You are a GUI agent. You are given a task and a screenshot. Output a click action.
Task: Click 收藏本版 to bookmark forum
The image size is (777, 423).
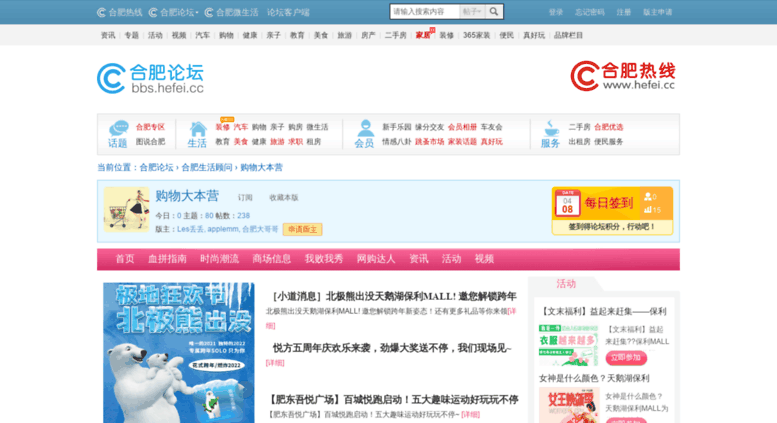click(x=283, y=198)
